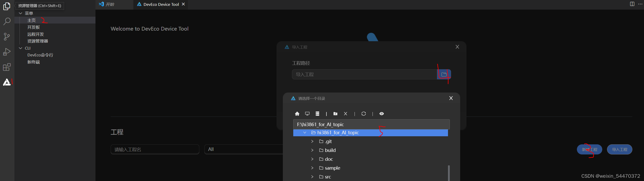Close the DevEco Device Tool tab
This screenshot has height=181, width=644.
[183, 4]
